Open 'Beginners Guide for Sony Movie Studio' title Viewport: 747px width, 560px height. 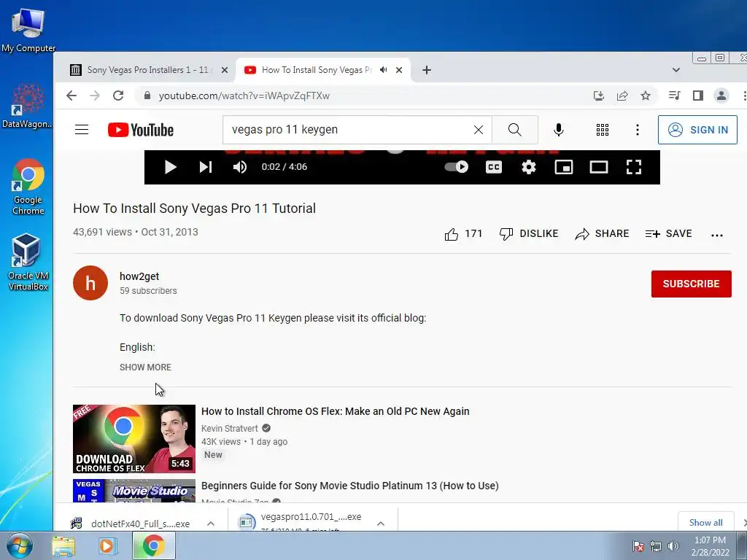point(349,486)
